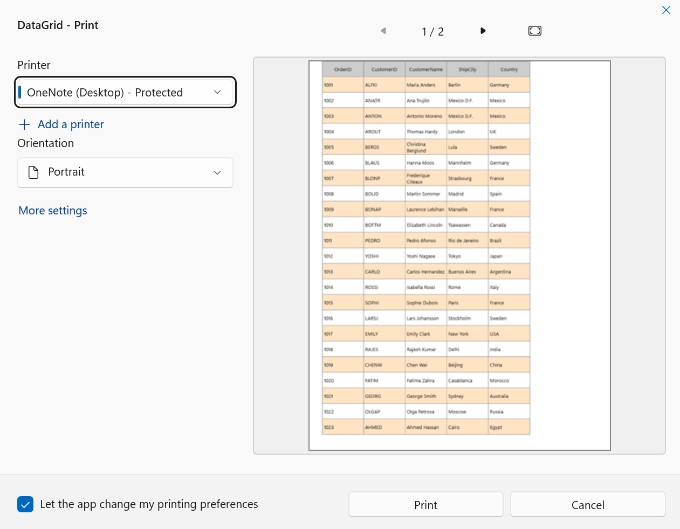
Task: Click the Olga Petrova cell in preview
Action: point(426,412)
